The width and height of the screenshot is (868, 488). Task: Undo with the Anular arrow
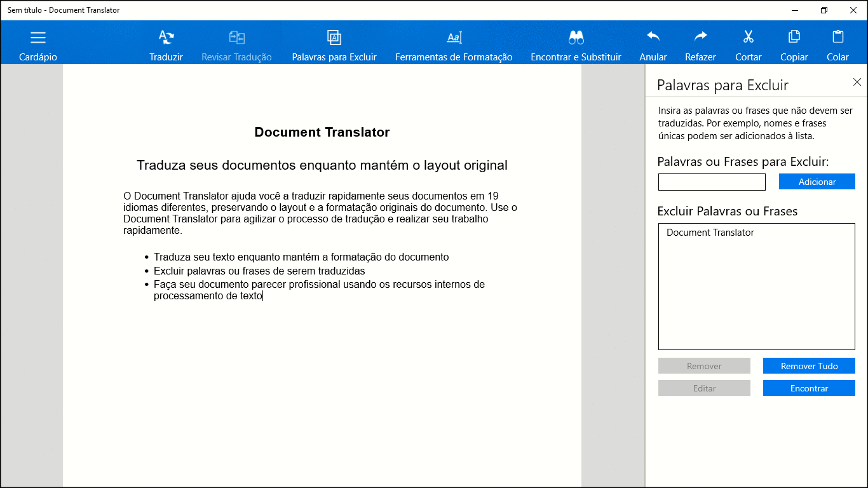click(653, 37)
